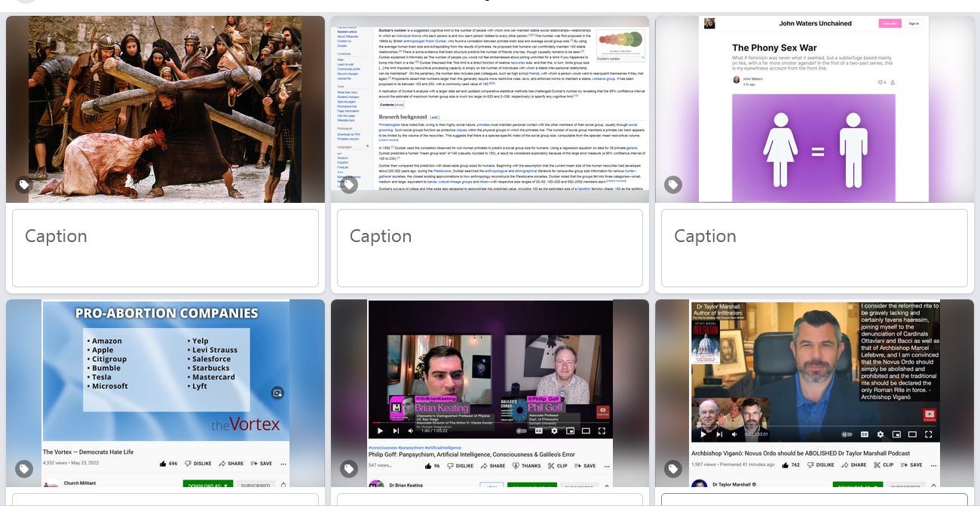Open The Phony Sex War article image
The width and height of the screenshot is (980, 515).
[814, 109]
